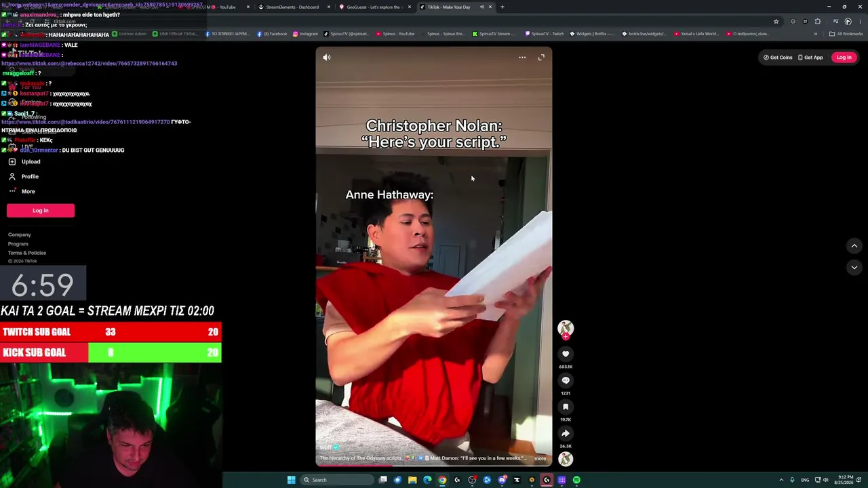Open Profile in the TikTok sidebar
Screen dimensions: 868x488
(x=30, y=177)
